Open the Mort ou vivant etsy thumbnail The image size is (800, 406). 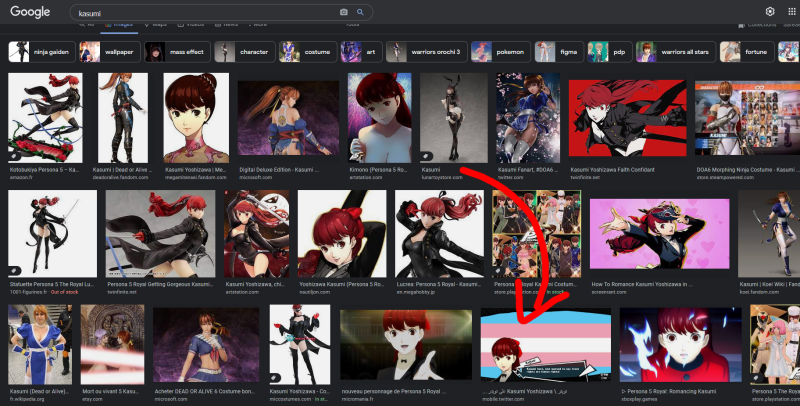(112, 345)
